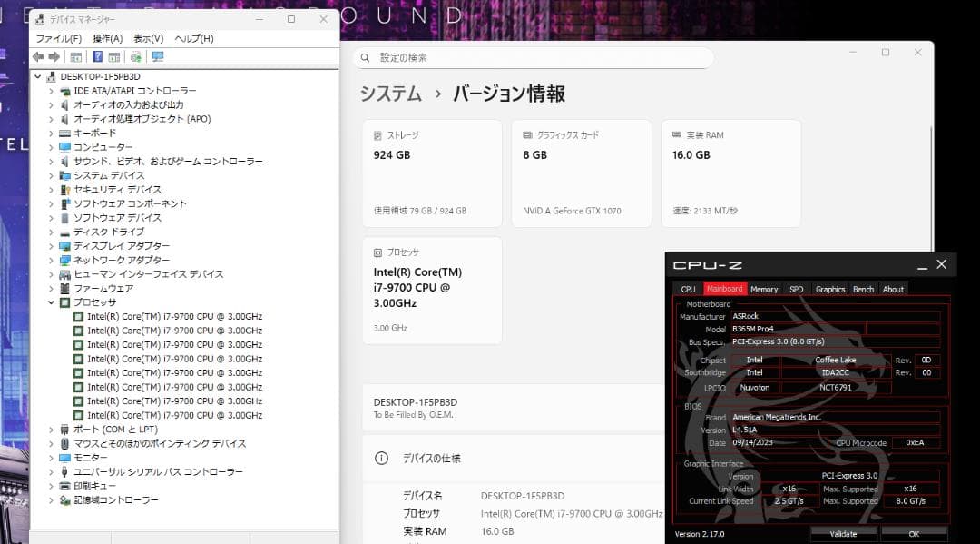Toggle the console tree toolbar icon
980x544 pixels.
point(75,57)
